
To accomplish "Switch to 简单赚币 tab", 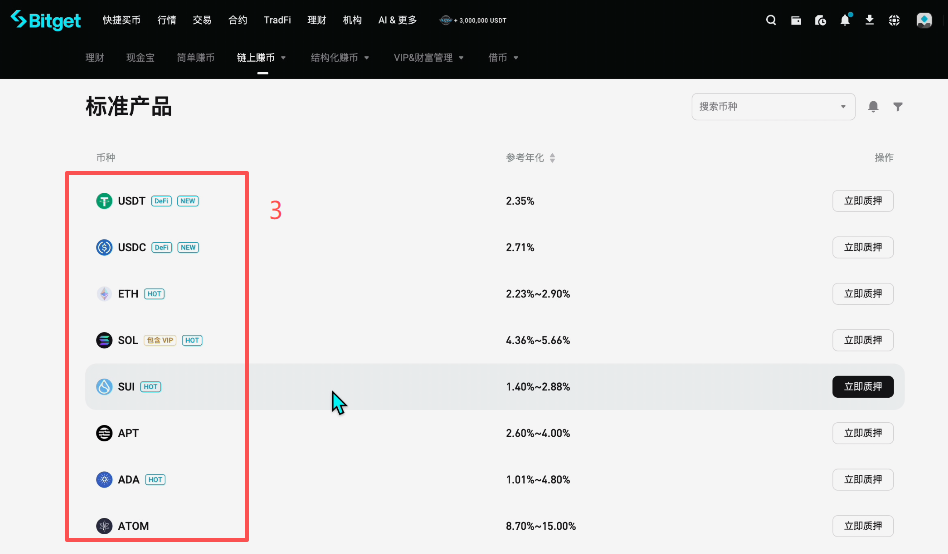I will [x=195, y=57].
